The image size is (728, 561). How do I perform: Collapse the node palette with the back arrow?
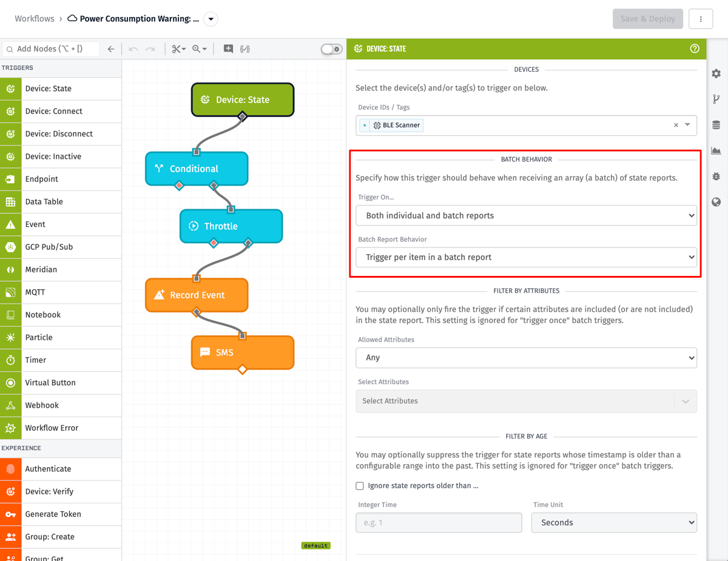[x=111, y=49]
